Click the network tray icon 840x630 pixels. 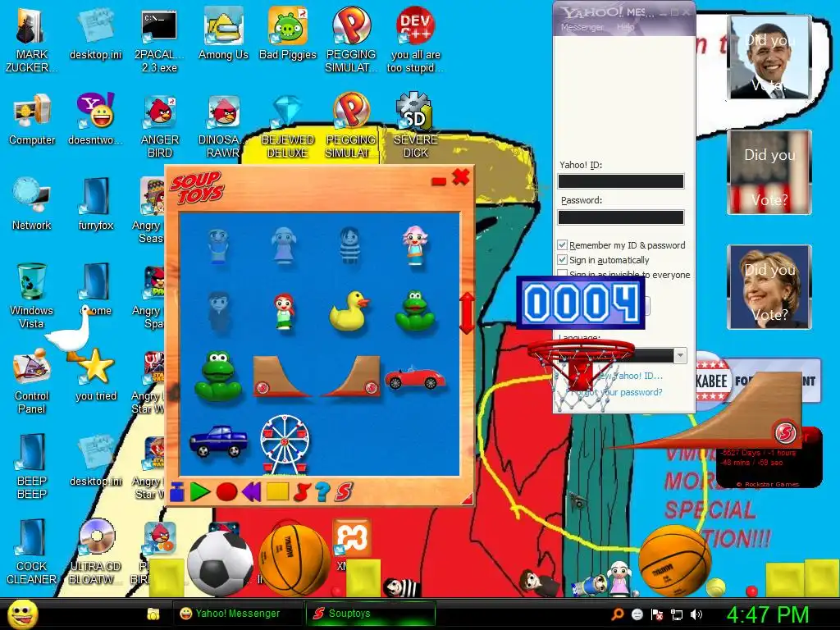pos(677,614)
